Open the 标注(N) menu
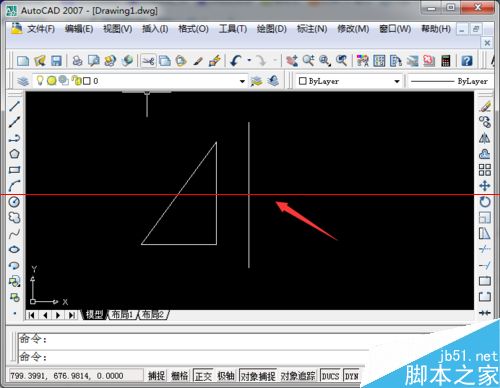Viewport: 500px width, 388px height. coord(312,29)
